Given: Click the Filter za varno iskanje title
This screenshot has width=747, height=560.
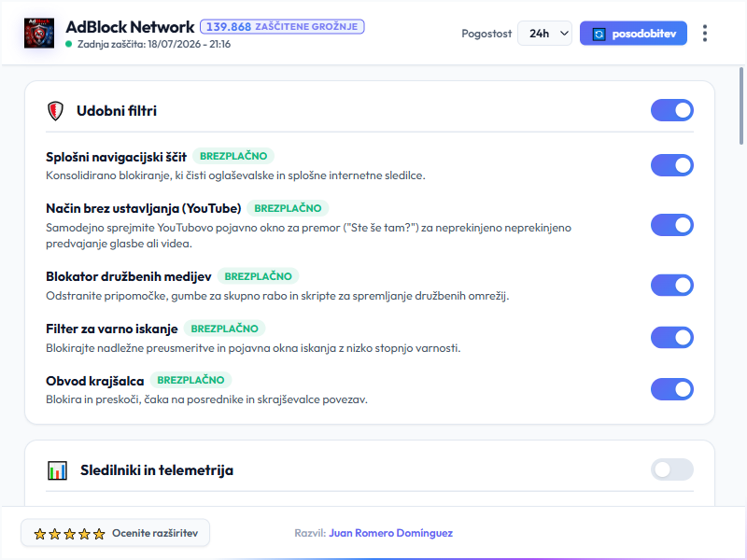Looking at the screenshot, I should coord(111,329).
